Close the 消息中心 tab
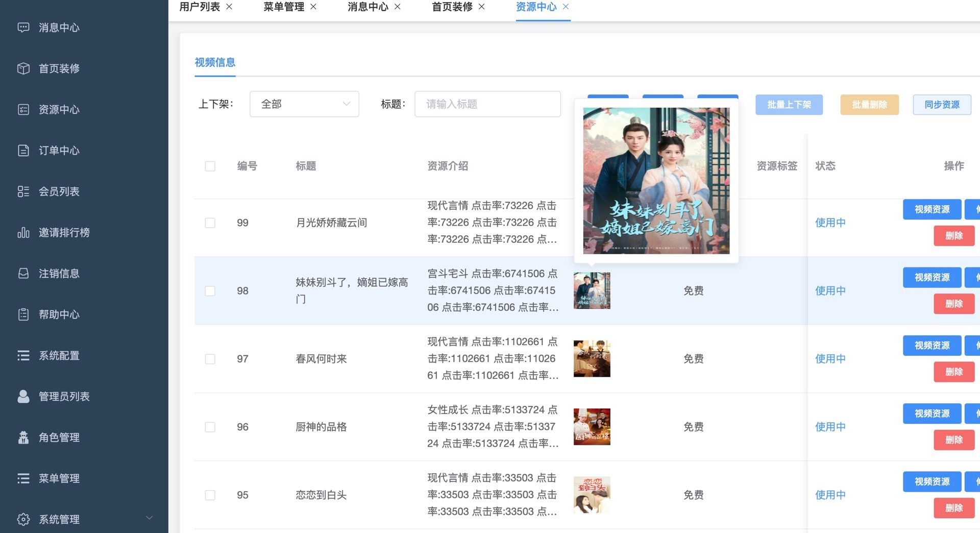 pos(398,7)
